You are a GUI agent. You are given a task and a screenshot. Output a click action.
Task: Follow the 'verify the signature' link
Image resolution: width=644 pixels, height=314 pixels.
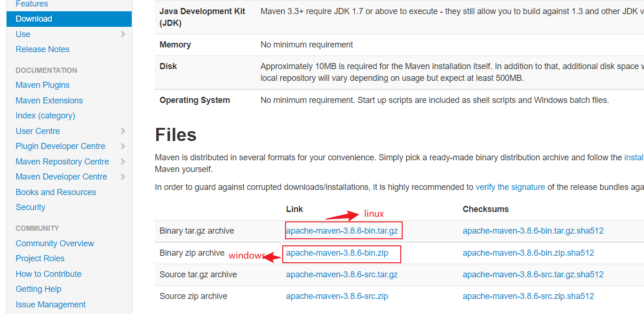click(x=510, y=187)
